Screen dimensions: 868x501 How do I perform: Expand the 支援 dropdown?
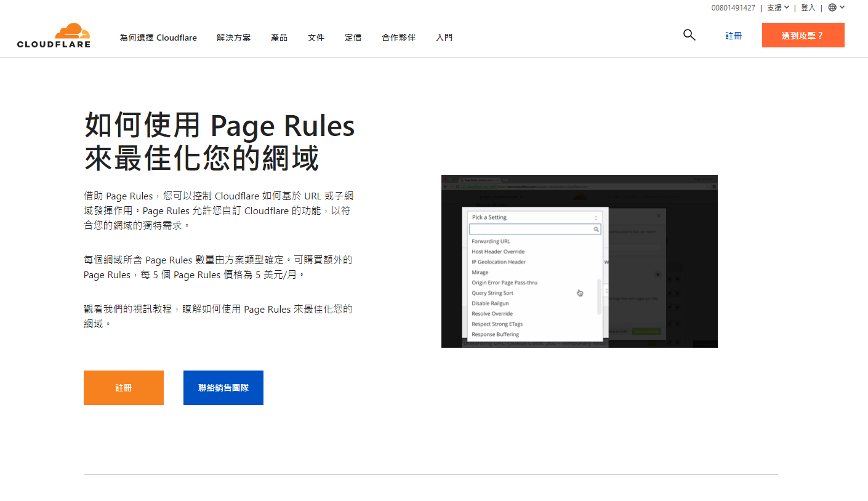coord(778,7)
